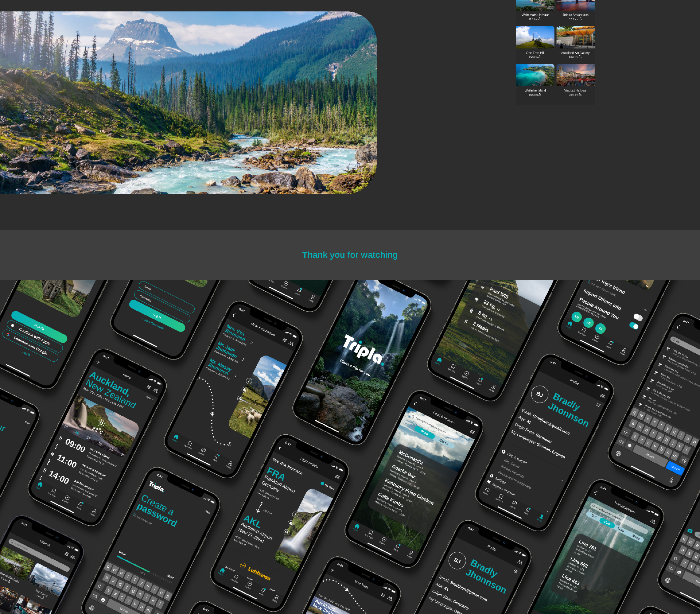
Task: Tap blue search key on keyboard
Action: 675,468
